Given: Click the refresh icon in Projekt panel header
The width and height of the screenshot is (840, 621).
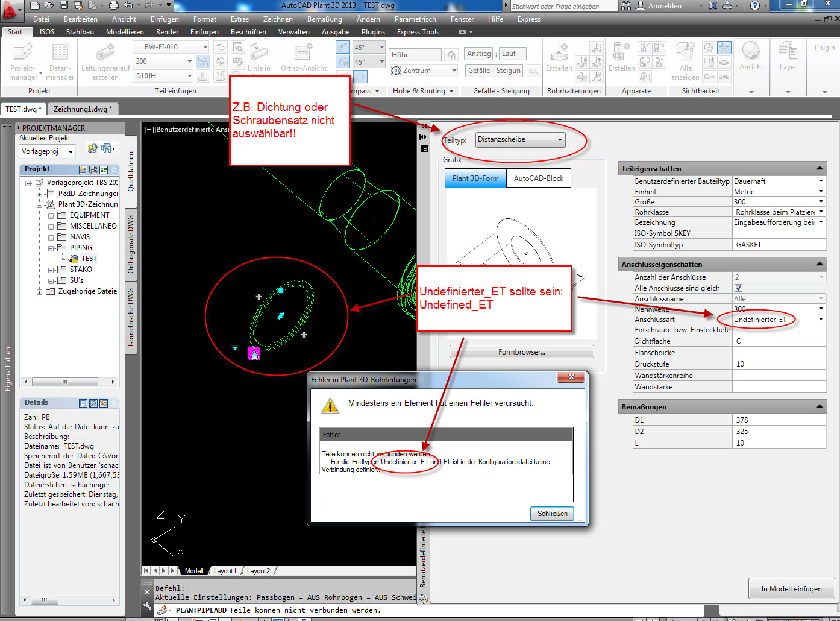Looking at the screenshot, I should pyautogui.click(x=104, y=170).
